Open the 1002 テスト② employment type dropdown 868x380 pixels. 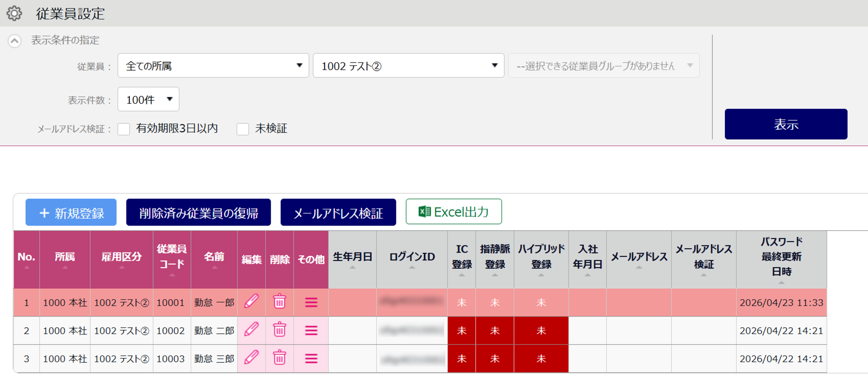pyautogui.click(x=408, y=65)
